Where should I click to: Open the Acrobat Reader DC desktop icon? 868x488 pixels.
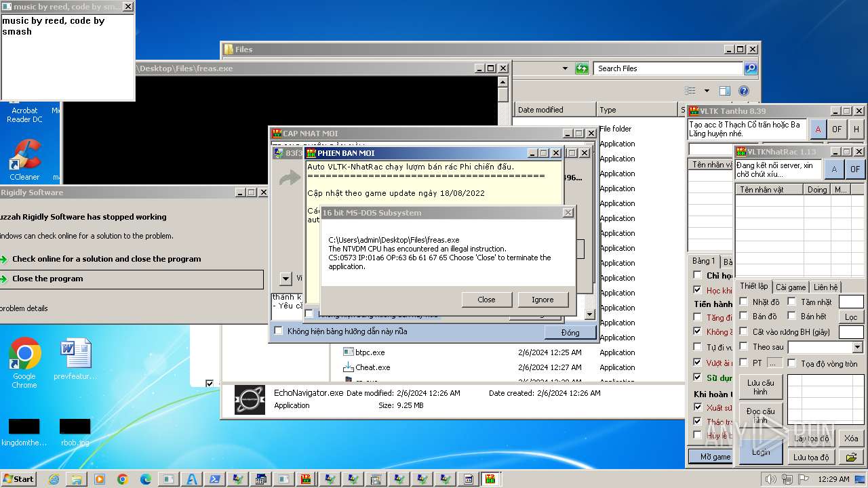24,114
